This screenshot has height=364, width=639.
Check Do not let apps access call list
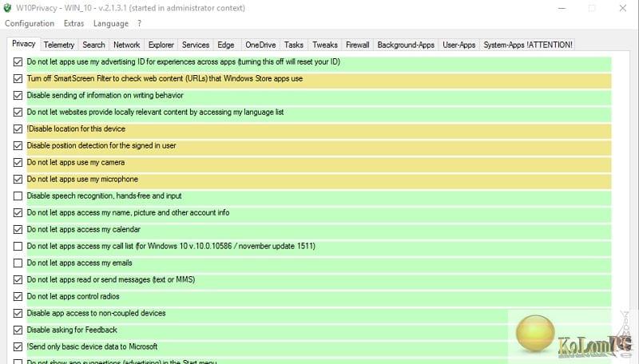(x=18, y=247)
